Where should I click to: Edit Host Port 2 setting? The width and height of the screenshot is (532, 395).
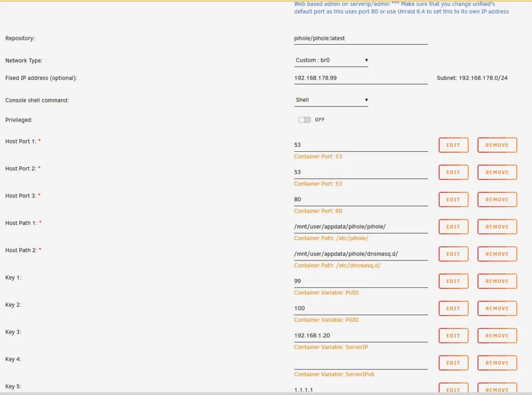453,172
